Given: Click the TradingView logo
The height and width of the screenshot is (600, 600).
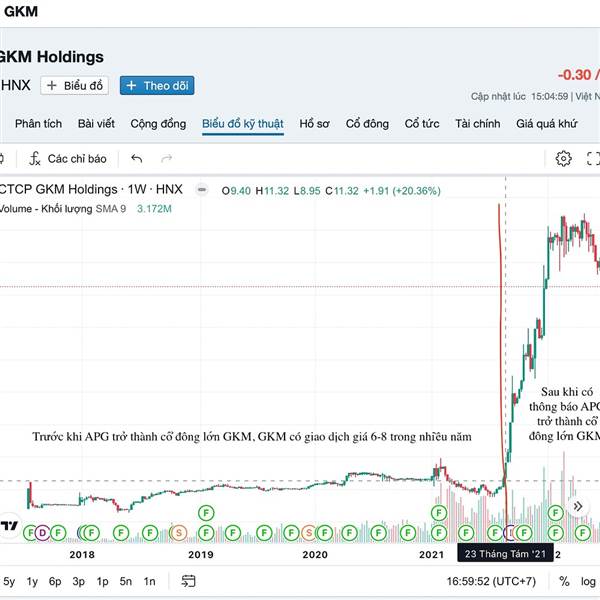Looking at the screenshot, I should (x=9, y=526).
